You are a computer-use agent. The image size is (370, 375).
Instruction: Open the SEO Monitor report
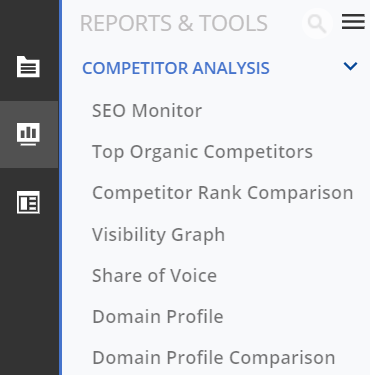pos(147,111)
